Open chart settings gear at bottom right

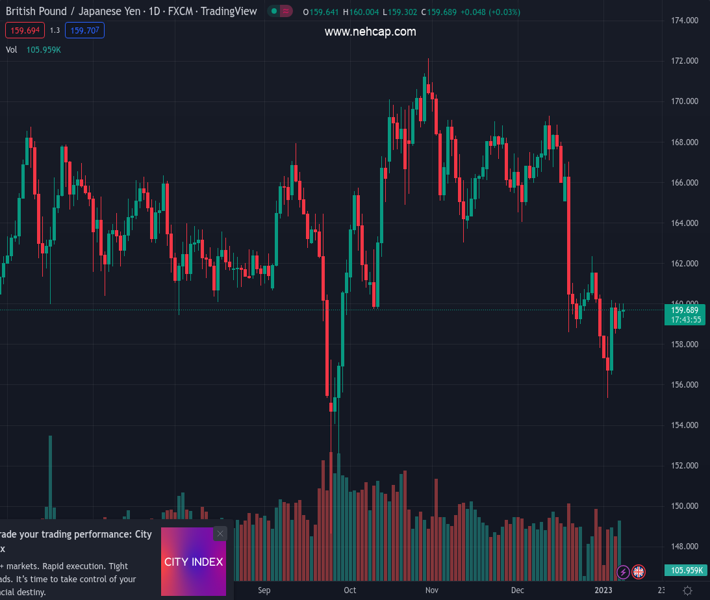click(x=687, y=591)
